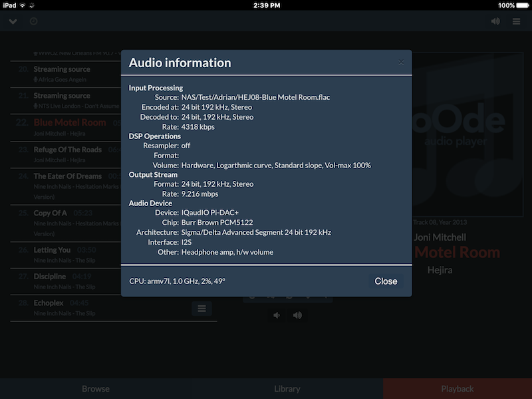Tap the Wi-Fi icon in the status bar
Viewport: 532px width, 399px height.
[23, 5]
